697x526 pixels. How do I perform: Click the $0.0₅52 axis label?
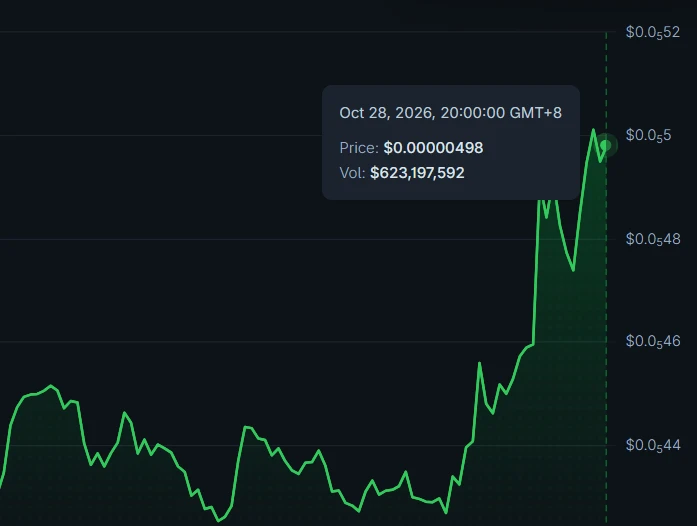pos(653,32)
